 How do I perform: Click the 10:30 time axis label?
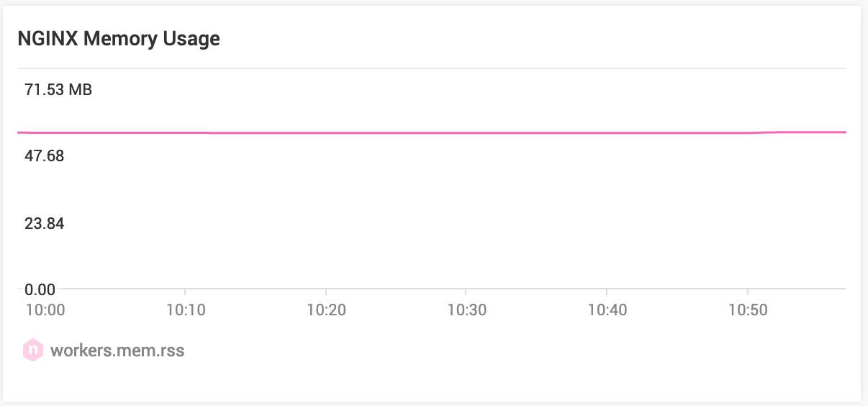(466, 310)
